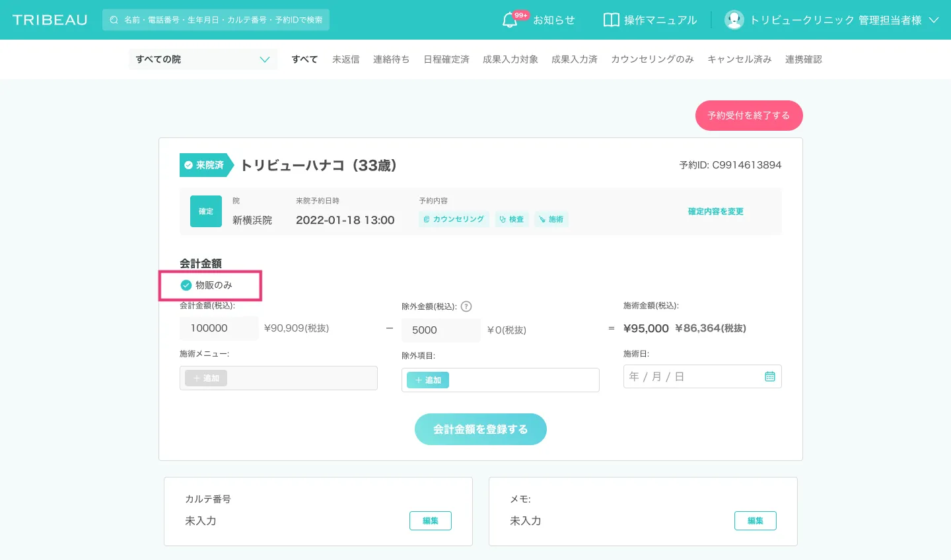
Task: Open the account menu chevron
Action: (934, 20)
